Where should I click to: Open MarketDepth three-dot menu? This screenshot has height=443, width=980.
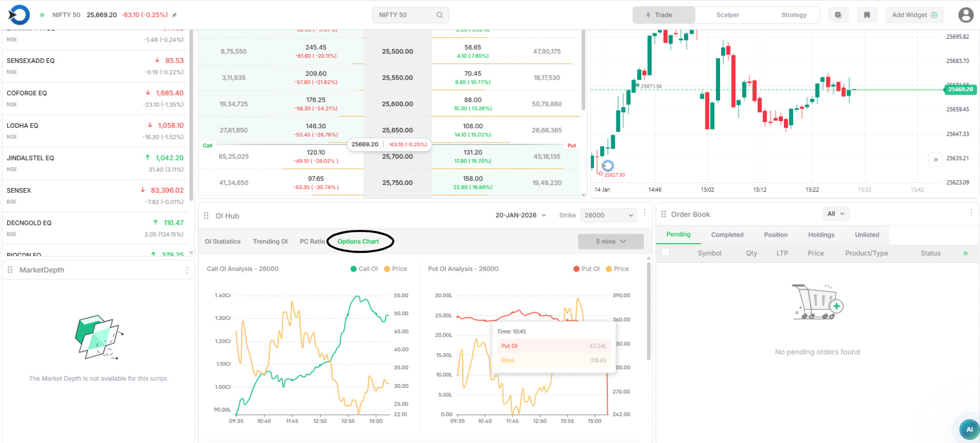pos(187,270)
